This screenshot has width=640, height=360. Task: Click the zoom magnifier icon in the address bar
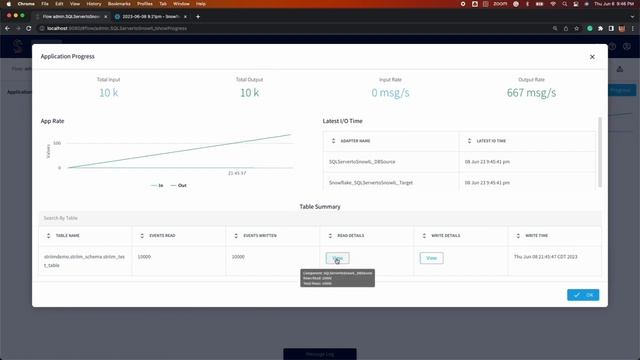[555, 28]
